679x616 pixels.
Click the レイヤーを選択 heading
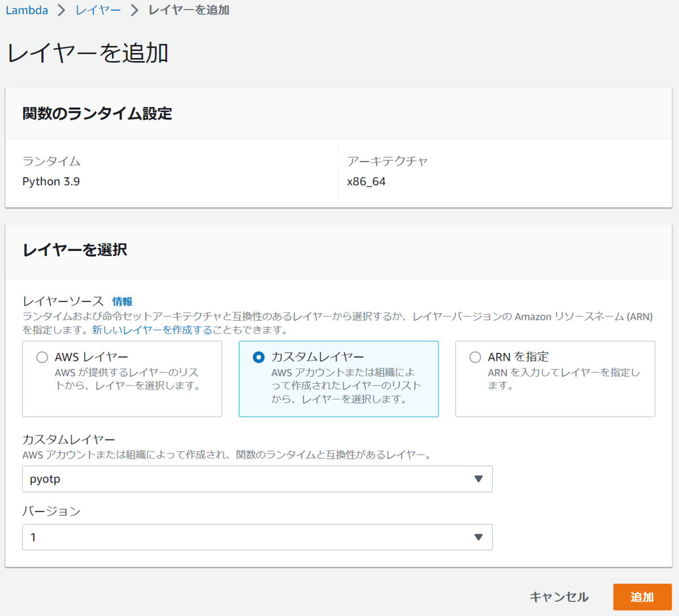coord(75,250)
